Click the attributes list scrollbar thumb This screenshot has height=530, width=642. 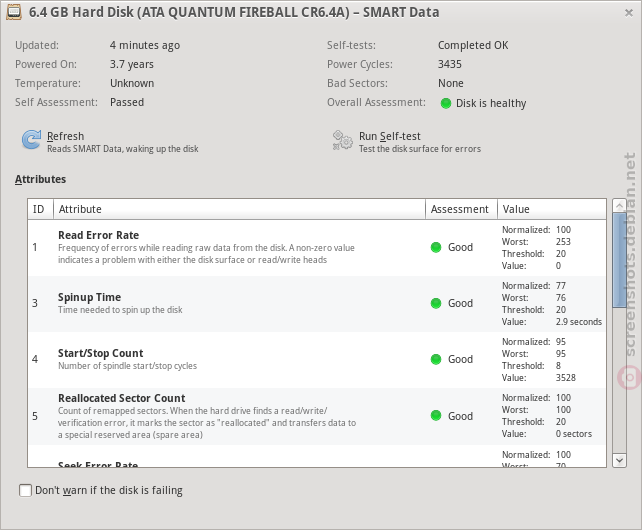click(x=619, y=260)
